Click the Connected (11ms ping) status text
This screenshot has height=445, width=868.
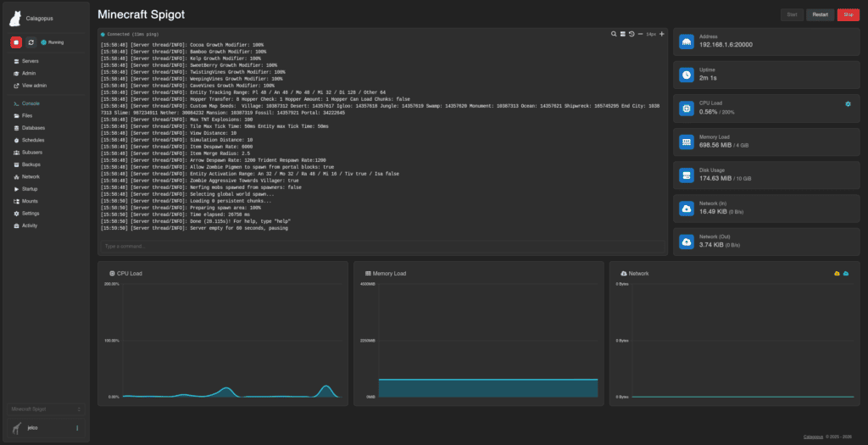coord(133,34)
